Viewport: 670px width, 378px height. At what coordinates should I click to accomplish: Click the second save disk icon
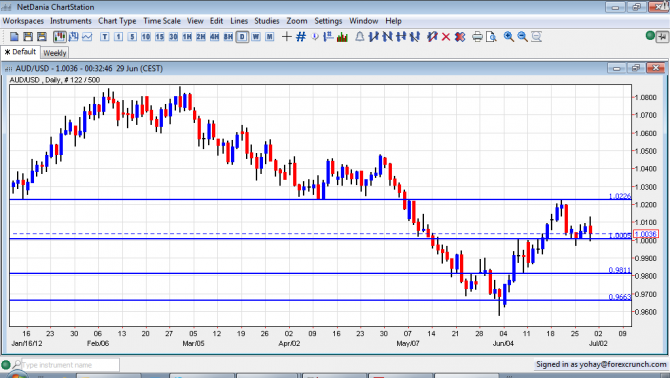point(41,37)
